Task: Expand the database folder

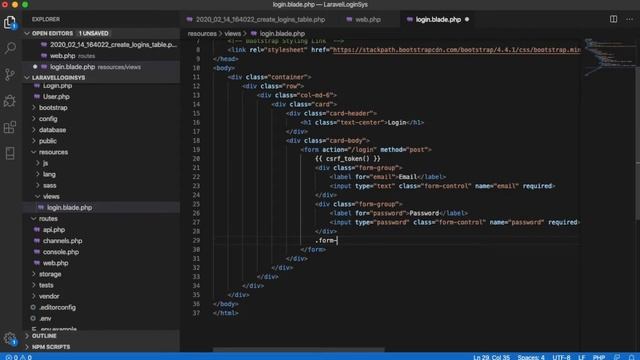Action: [x=52, y=130]
